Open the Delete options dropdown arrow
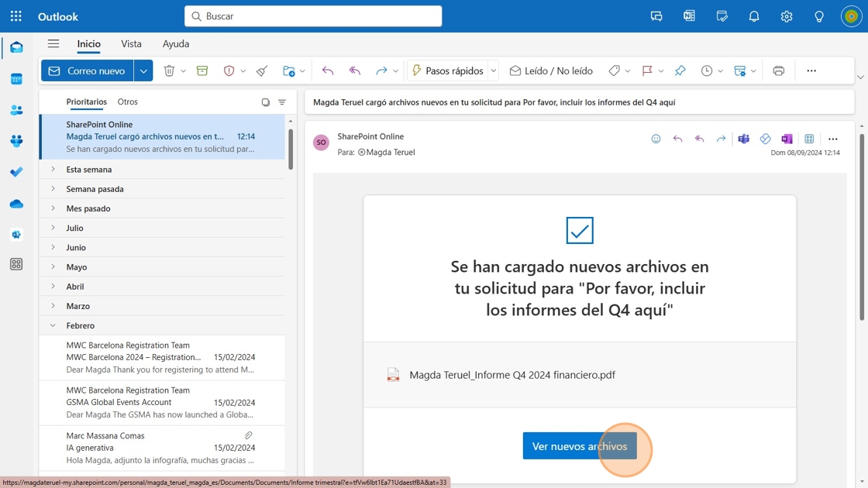868x488 pixels. click(x=183, y=70)
